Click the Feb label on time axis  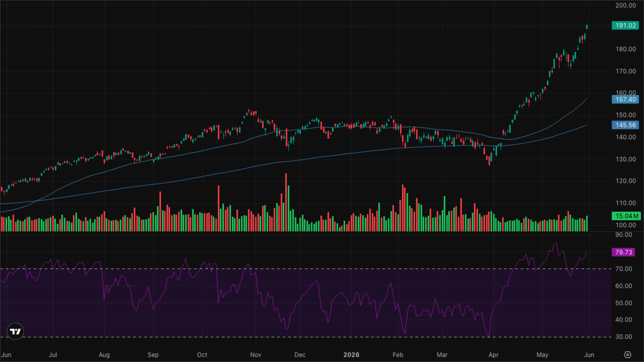click(398, 355)
